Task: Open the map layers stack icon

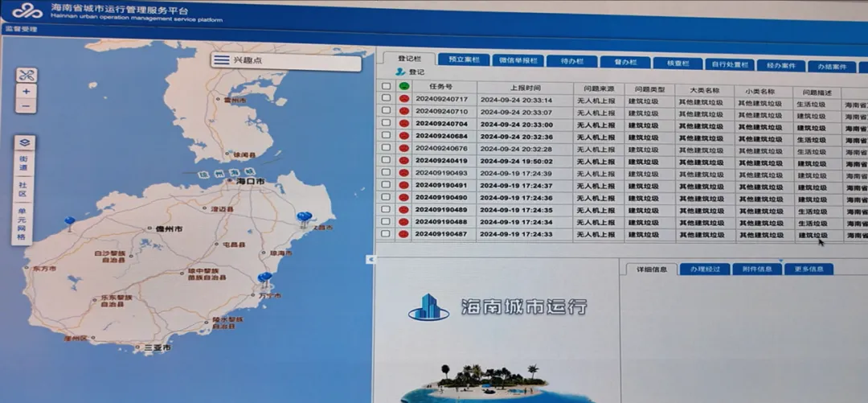Action: tap(25, 142)
